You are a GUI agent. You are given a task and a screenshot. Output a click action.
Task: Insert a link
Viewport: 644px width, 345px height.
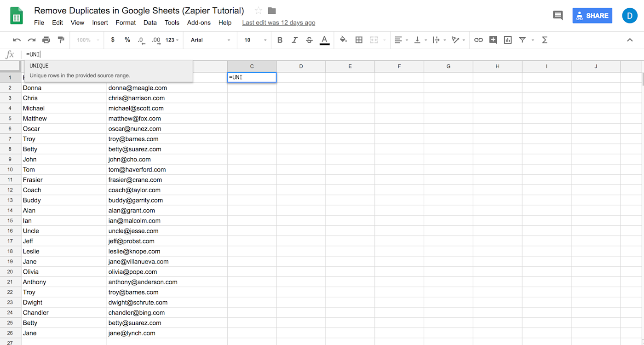click(x=478, y=40)
